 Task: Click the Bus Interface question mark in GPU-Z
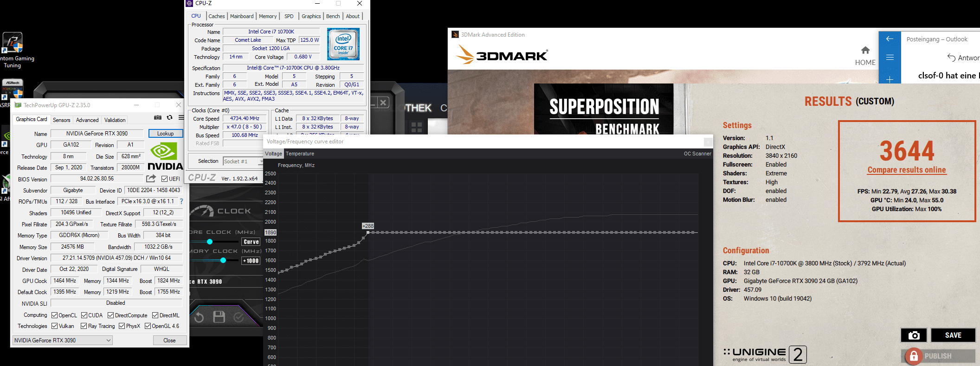tap(181, 201)
